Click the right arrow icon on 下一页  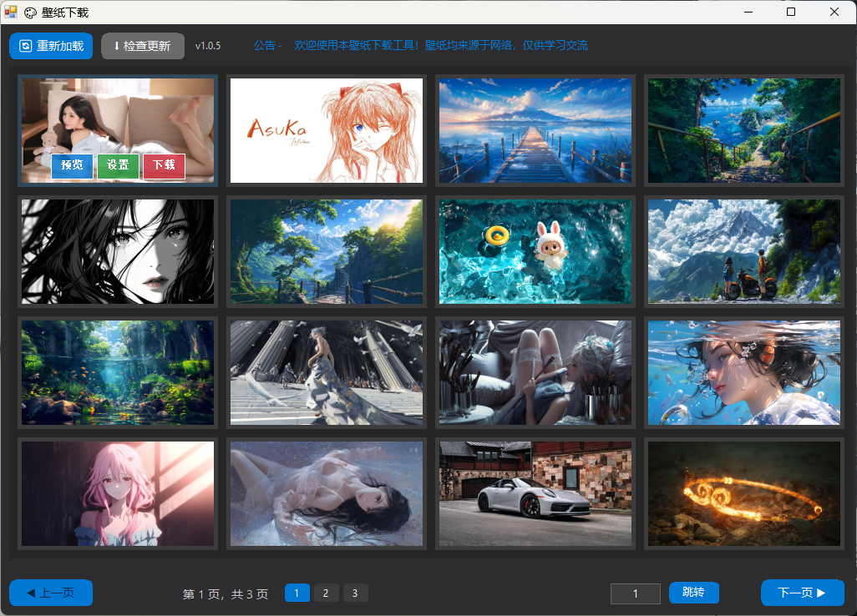pos(822,593)
